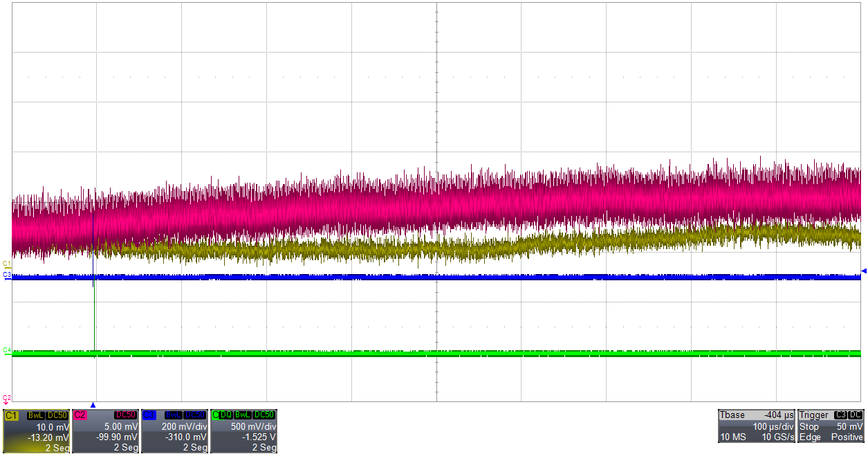Click the C4 500 mV/div scale value
This screenshot has height=454, width=868.
(x=254, y=427)
